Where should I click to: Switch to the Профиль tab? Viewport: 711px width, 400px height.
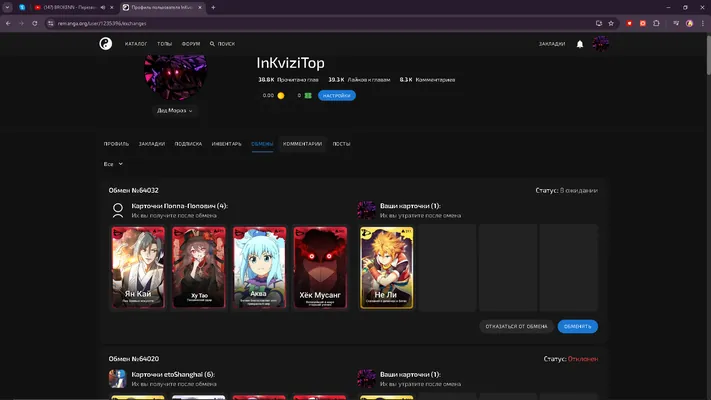[116, 144]
